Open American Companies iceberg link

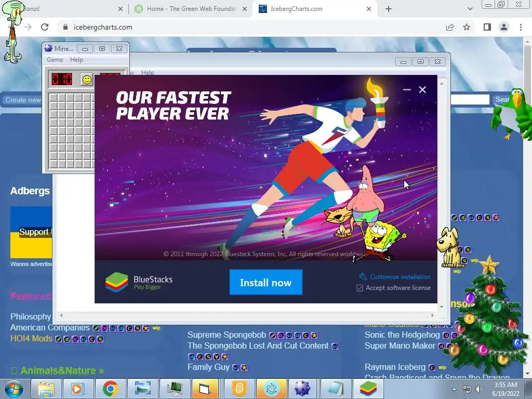[50, 328]
